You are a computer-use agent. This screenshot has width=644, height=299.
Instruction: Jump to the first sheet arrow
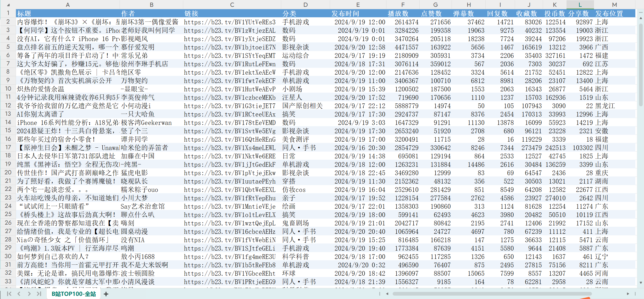(x=9, y=294)
